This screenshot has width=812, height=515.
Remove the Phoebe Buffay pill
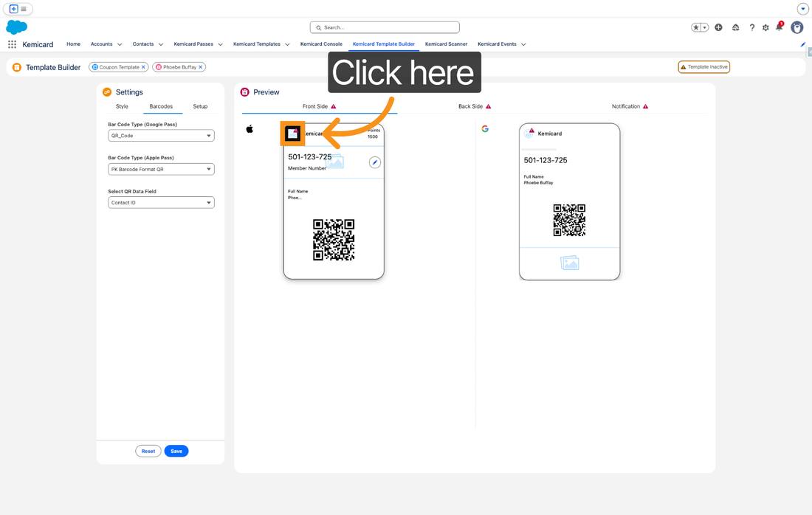click(200, 67)
